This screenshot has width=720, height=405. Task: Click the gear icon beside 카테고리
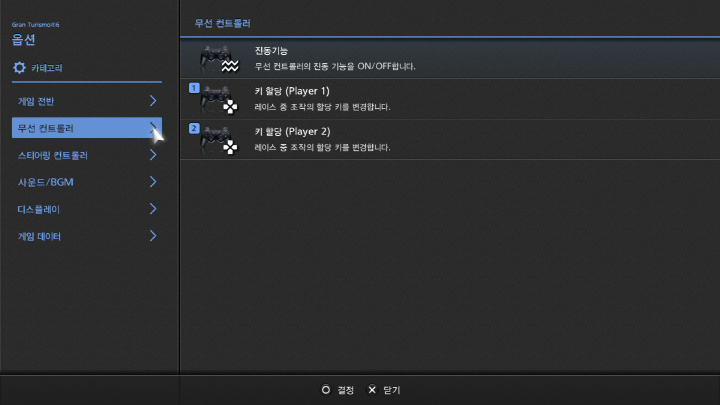(19, 68)
